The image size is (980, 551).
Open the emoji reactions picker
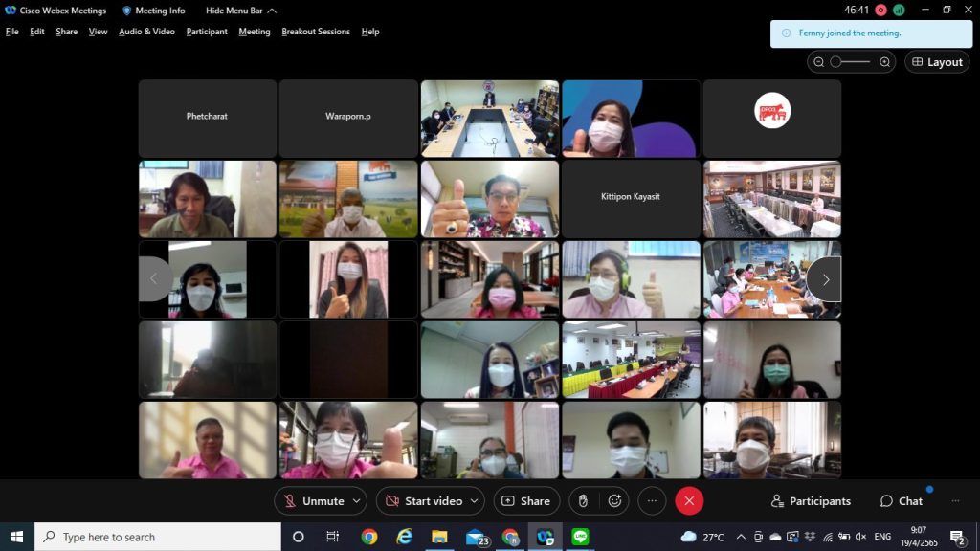click(x=614, y=500)
